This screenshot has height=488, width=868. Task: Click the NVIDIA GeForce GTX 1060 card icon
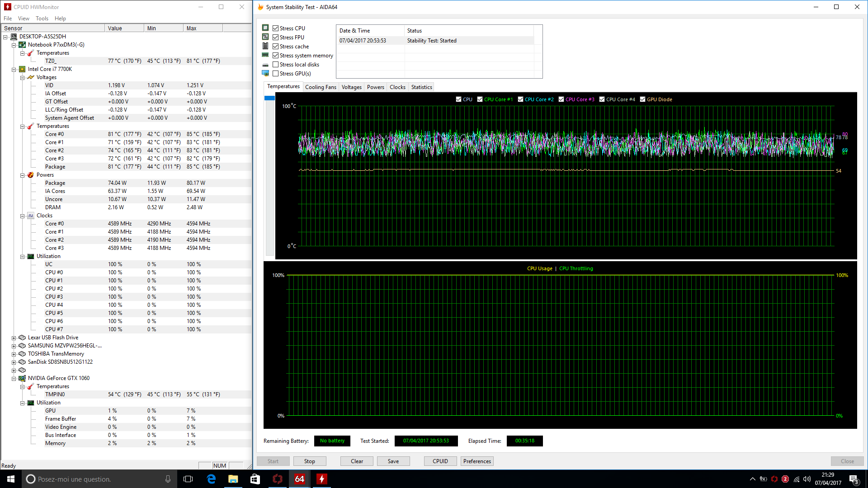click(22, 378)
